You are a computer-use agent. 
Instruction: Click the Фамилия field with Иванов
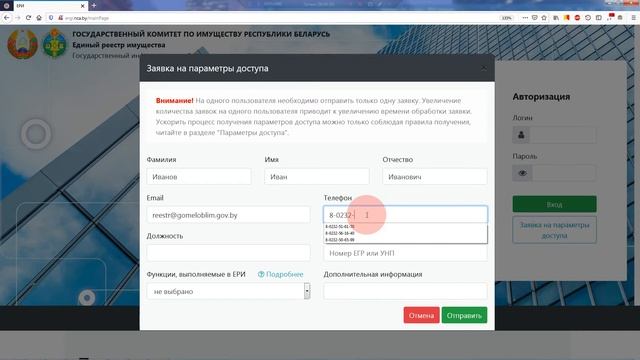point(199,177)
